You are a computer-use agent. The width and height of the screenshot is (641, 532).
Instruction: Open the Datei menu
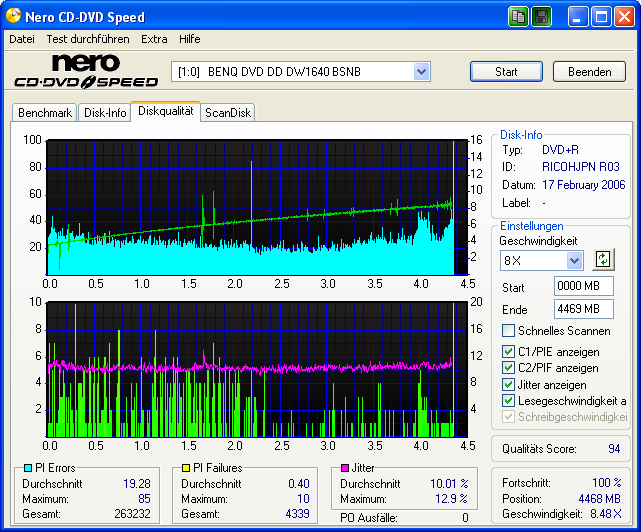click(x=22, y=39)
